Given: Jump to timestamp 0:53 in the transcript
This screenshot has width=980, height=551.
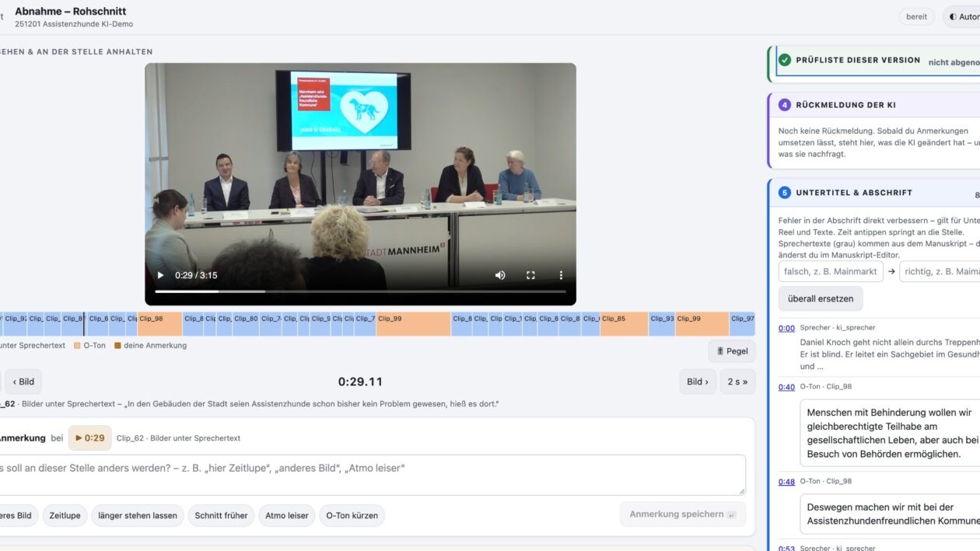Looking at the screenshot, I should [x=786, y=549].
